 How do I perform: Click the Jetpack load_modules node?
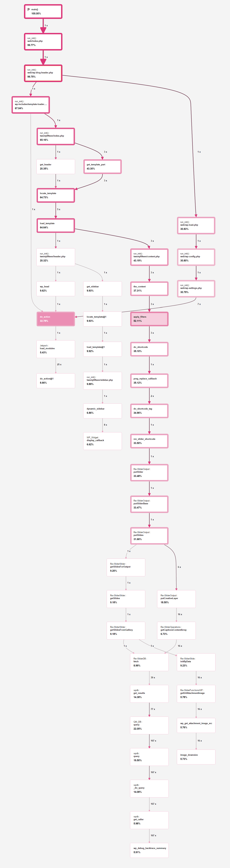coord(55,349)
